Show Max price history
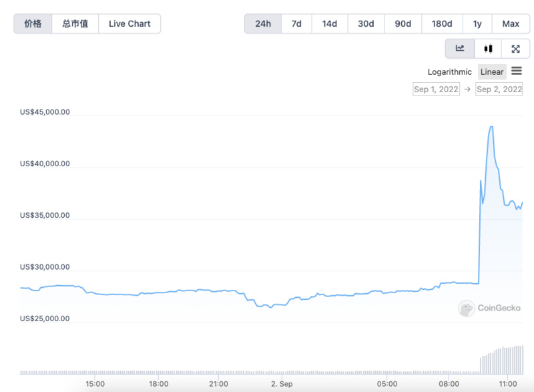 coord(511,23)
